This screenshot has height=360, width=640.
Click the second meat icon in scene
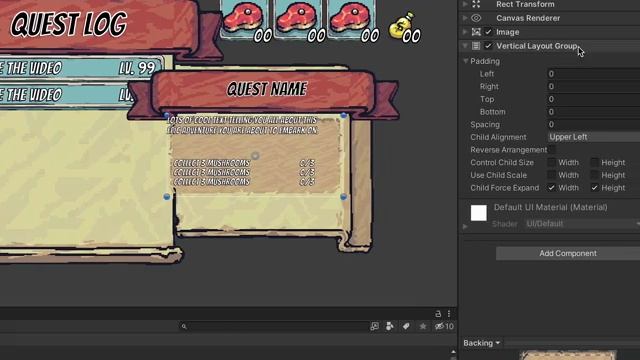297,18
